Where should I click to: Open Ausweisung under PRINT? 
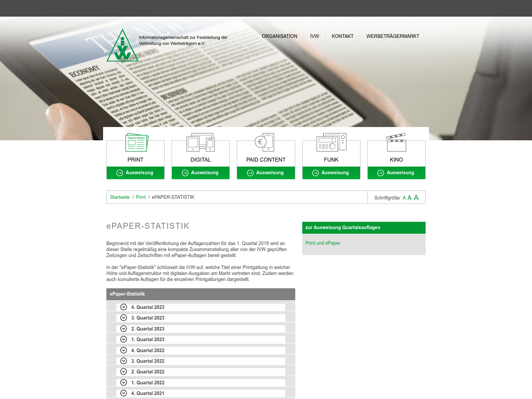coord(135,173)
